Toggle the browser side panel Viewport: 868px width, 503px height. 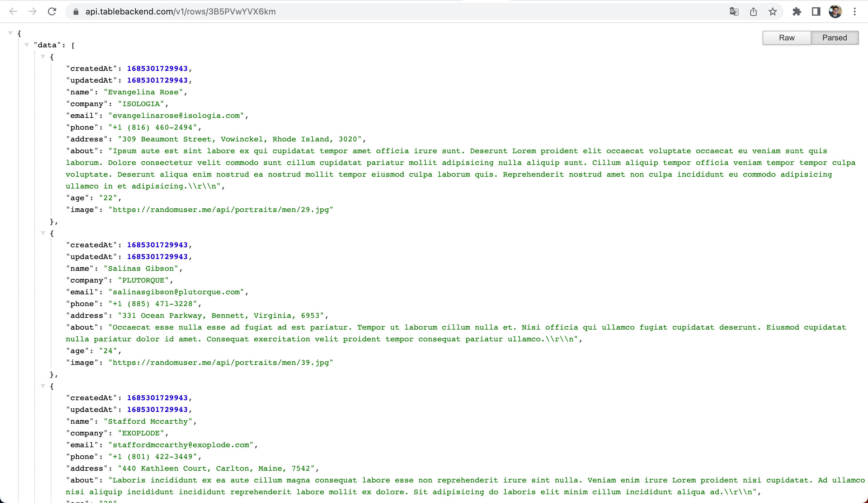click(816, 12)
